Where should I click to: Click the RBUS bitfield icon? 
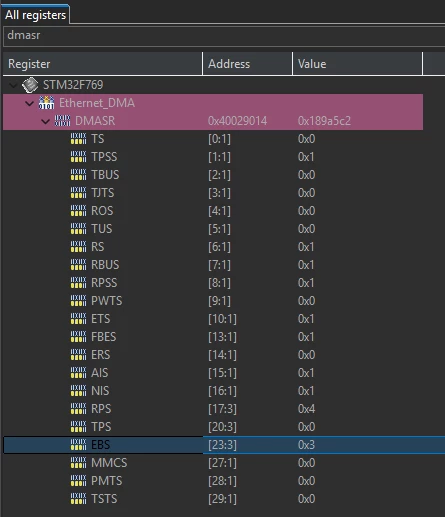pos(78,265)
